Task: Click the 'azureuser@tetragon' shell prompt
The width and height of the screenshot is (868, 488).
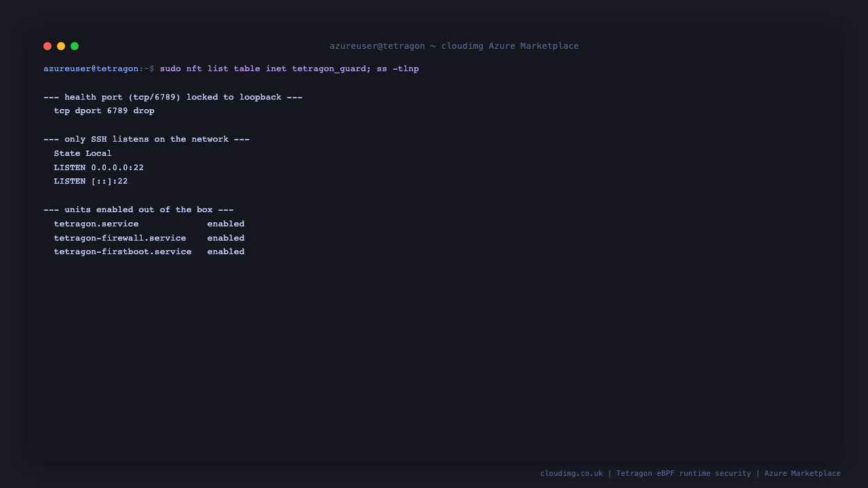Action: pyautogui.click(x=91, y=68)
